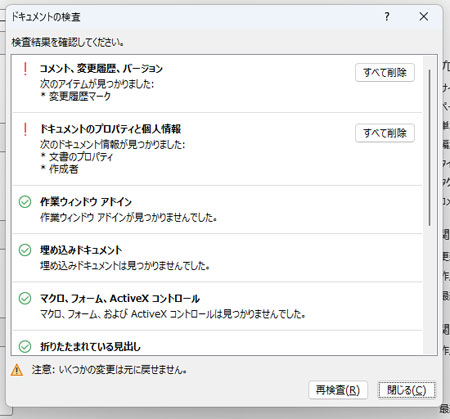Viewport: 450px width, 419px height.
Task: Select the ドキュメントのプロパティと個人情報 heading
Action: pyautogui.click(x=111, y=129)
